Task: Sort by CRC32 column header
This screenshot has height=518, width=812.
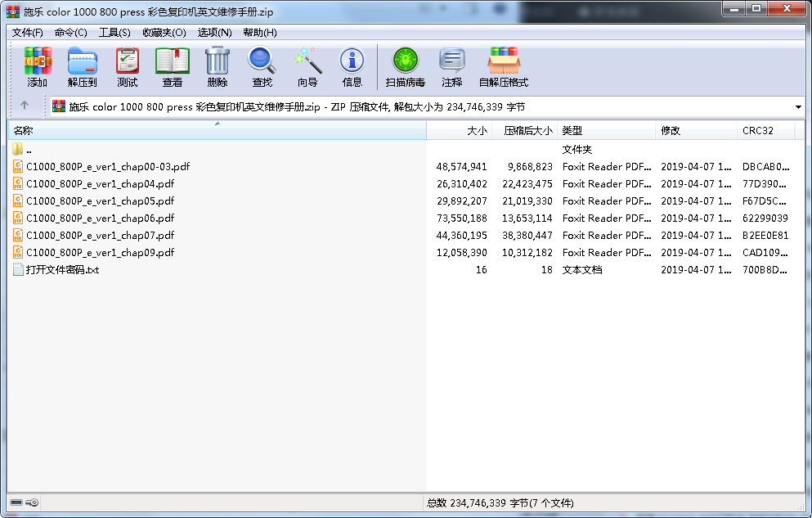Action: pyautogui.click(x=765, y=131)
